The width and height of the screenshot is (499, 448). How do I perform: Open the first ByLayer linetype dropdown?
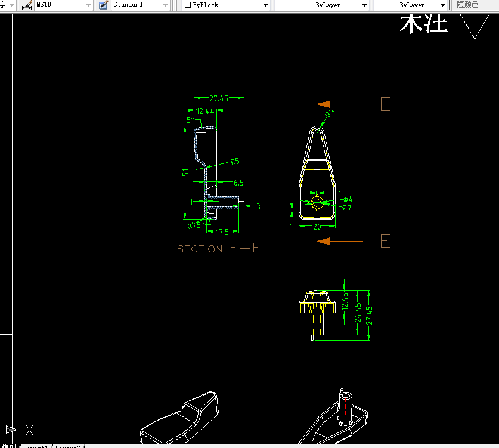coord(364,5)
